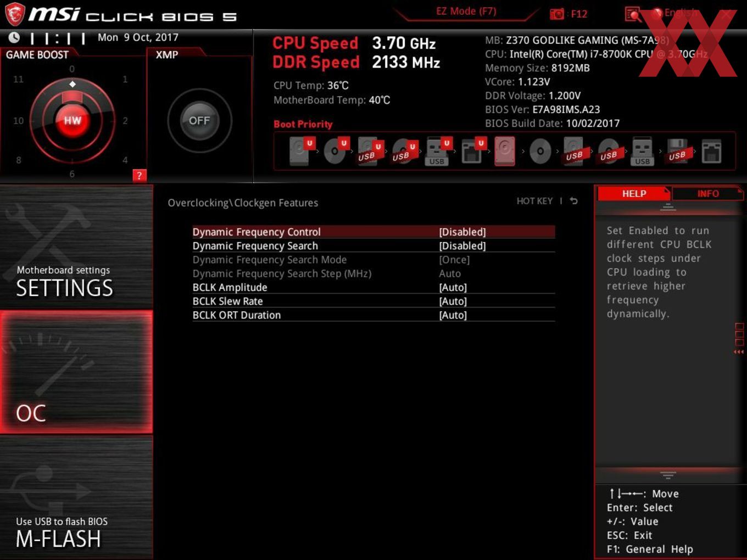Screen dimensions: 747x560
Task: Click the stacked squares icon on the right edge
Action: (x=739, y=334)
